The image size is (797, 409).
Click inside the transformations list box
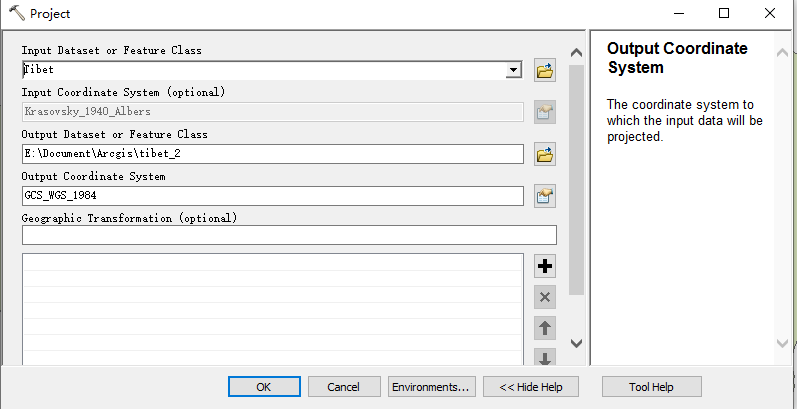tap(272, 308)
